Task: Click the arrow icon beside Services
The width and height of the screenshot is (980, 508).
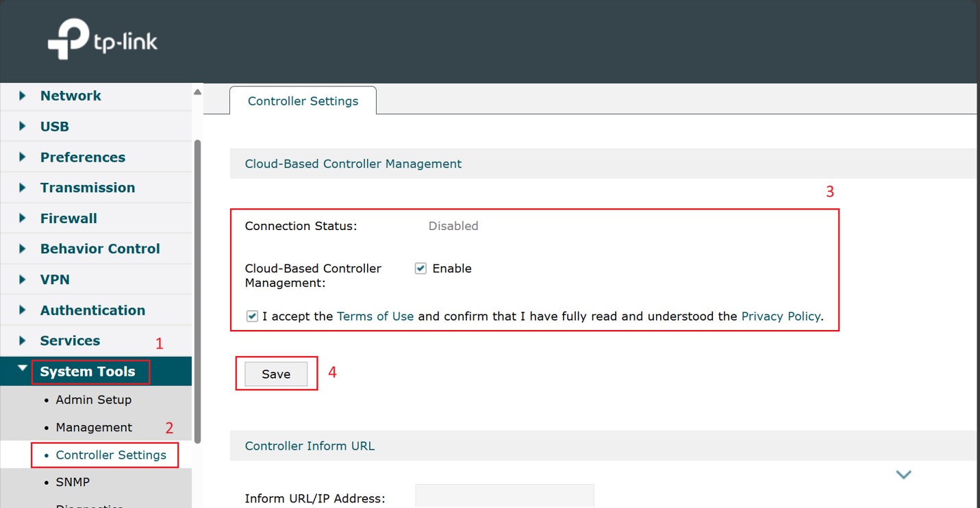Action: click(23, 341)
